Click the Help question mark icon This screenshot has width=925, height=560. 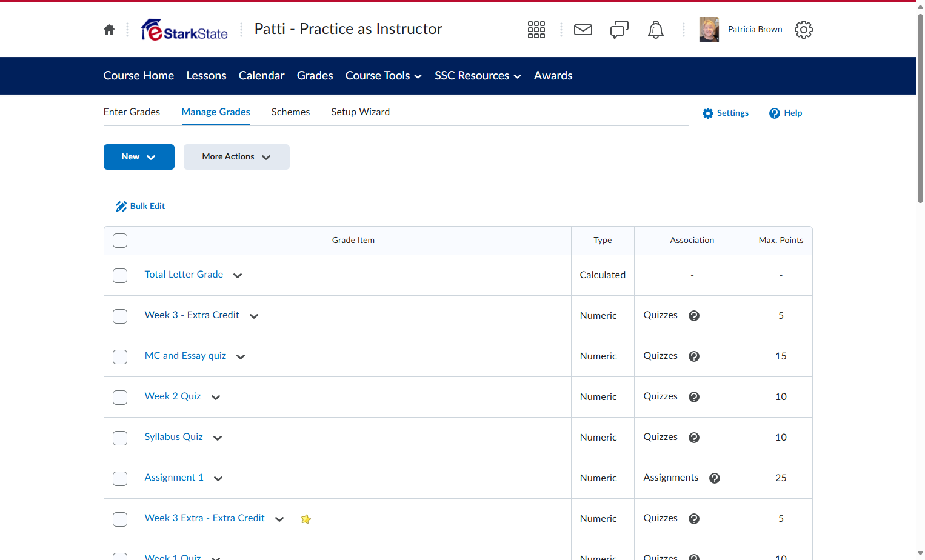(x=775, y=113)
